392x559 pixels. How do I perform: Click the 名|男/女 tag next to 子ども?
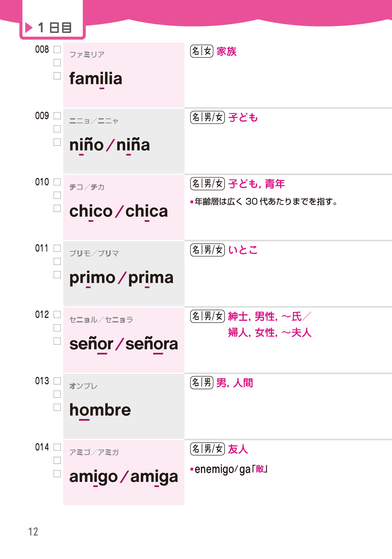[208, 117]
